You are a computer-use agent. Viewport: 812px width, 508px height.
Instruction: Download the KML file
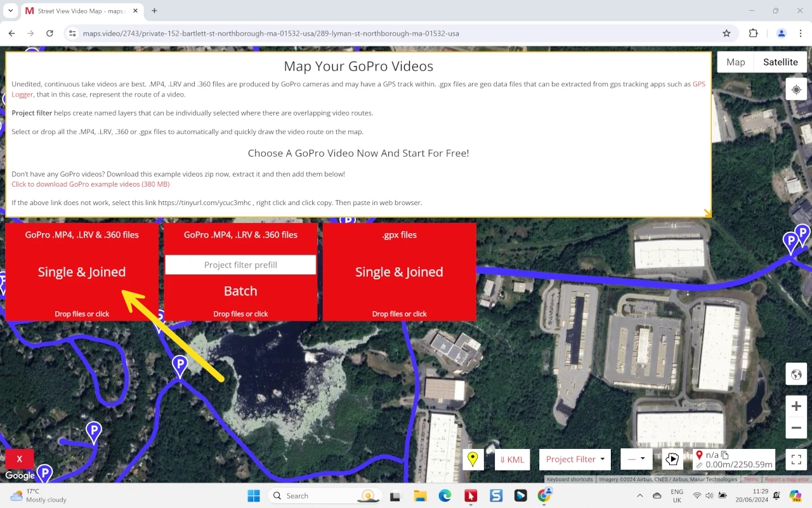pos(512,459)
